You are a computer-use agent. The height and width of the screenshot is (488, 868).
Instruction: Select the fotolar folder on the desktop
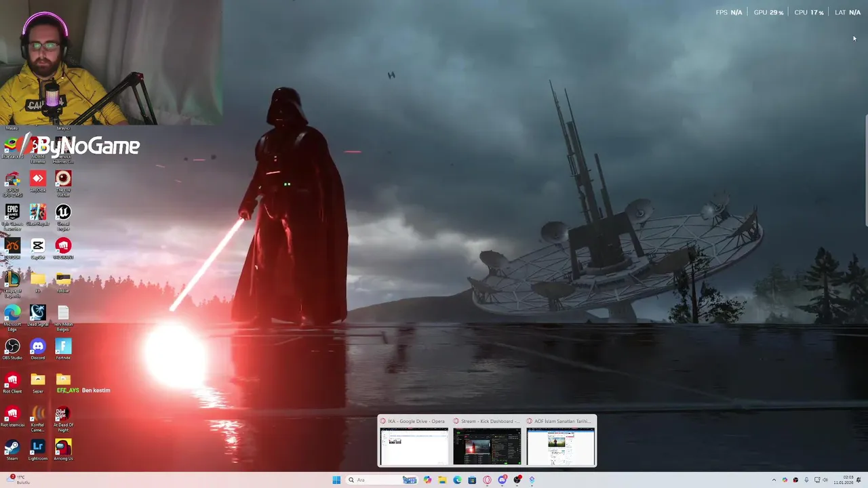point(63,282)
